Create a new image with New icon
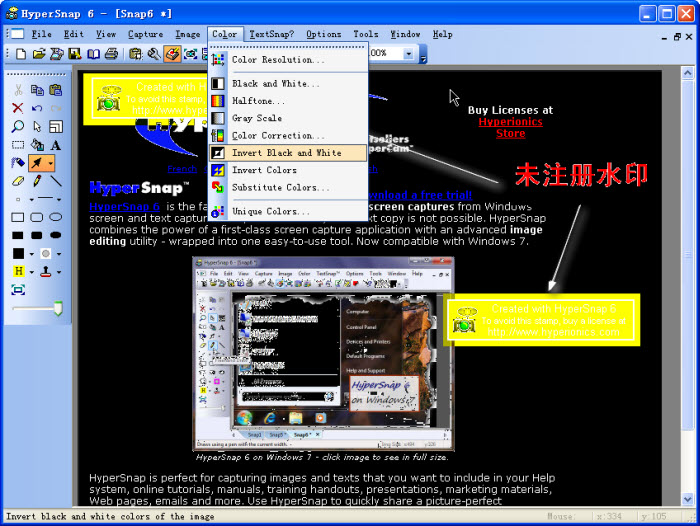This screenshot has width=700, height=526. (21, 54)
